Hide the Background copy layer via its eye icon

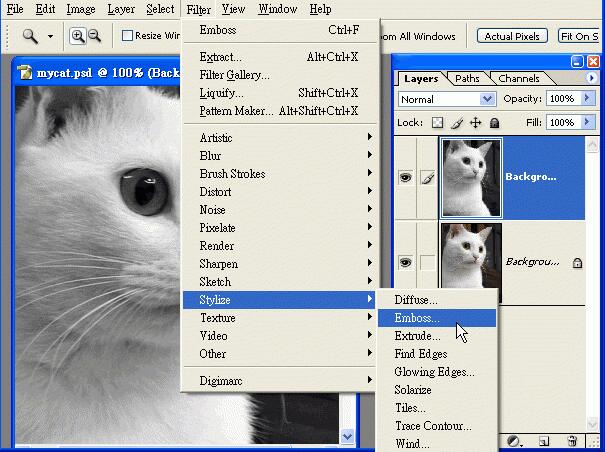pos(406,178)
